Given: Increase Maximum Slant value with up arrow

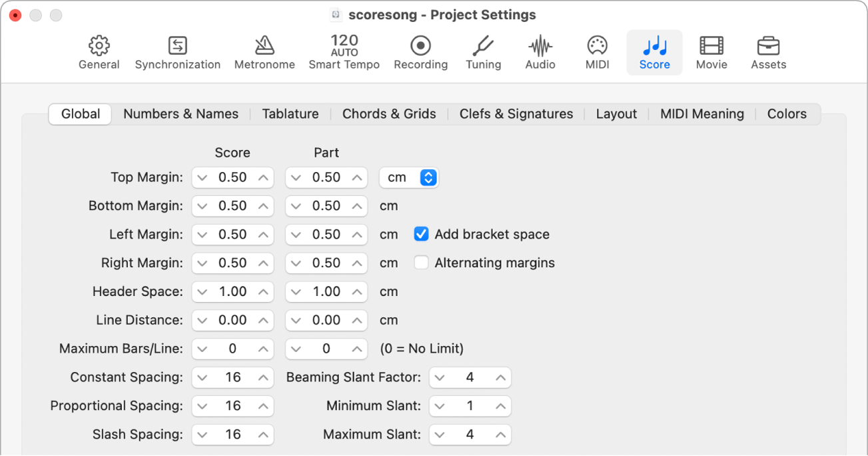Looking at the screenshot, I should pyautogui.click(x=501, y=435).
